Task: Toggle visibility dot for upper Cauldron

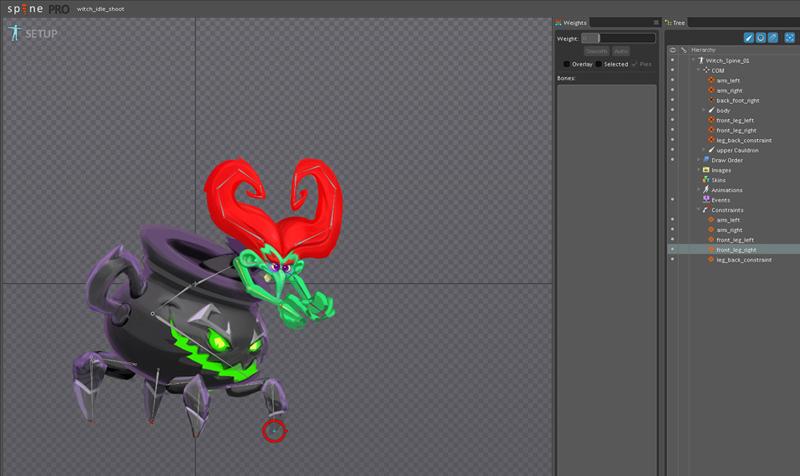Action: coord(672,150)
